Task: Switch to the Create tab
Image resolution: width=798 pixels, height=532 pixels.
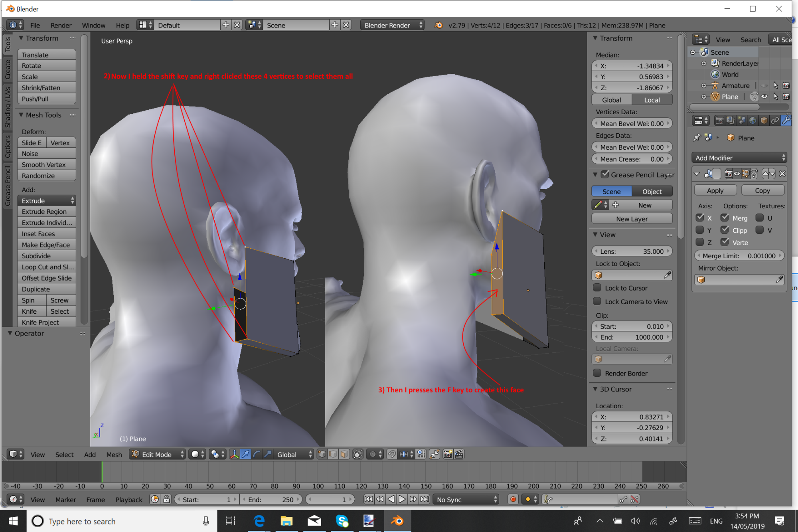Action: (8, 69)
